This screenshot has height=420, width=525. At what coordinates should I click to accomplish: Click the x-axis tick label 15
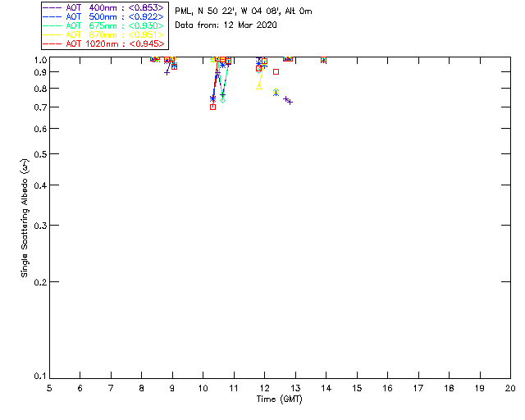(x=357, y=389)
